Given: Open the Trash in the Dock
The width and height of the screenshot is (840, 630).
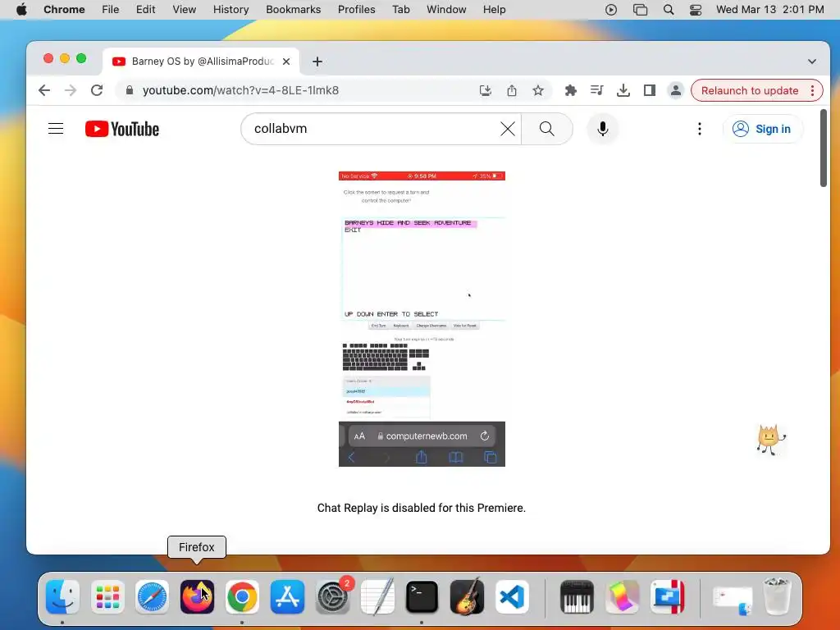Looking at the screenshot, I should [777, 596].
